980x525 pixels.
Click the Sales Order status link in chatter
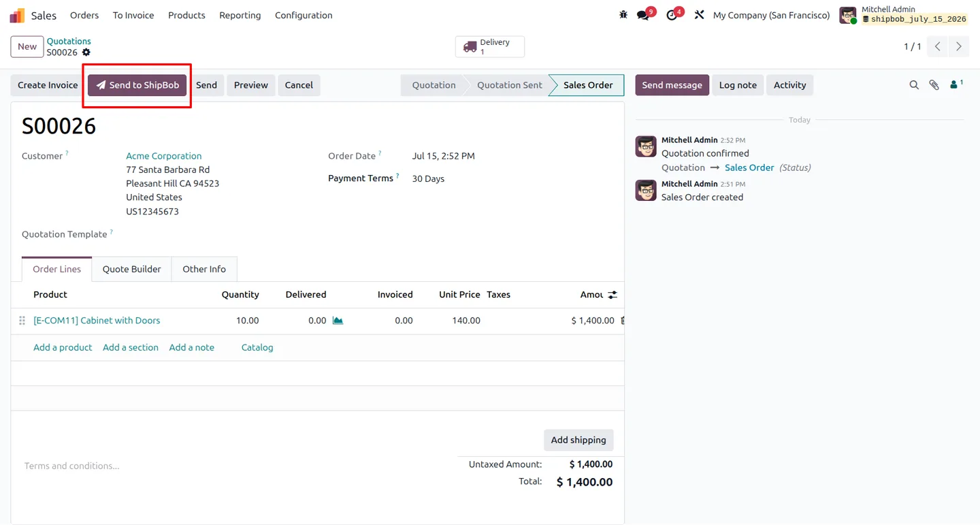(x=749, y=168)
